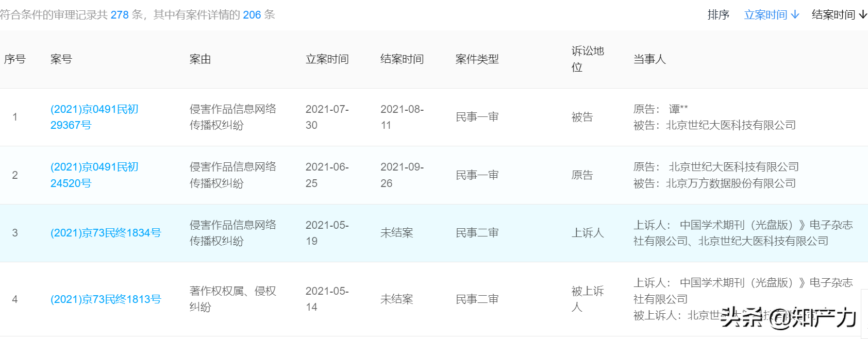Click 未结案 status in row 3
Viewport: 868px width, 339px height.
click(x=397, y=233)
